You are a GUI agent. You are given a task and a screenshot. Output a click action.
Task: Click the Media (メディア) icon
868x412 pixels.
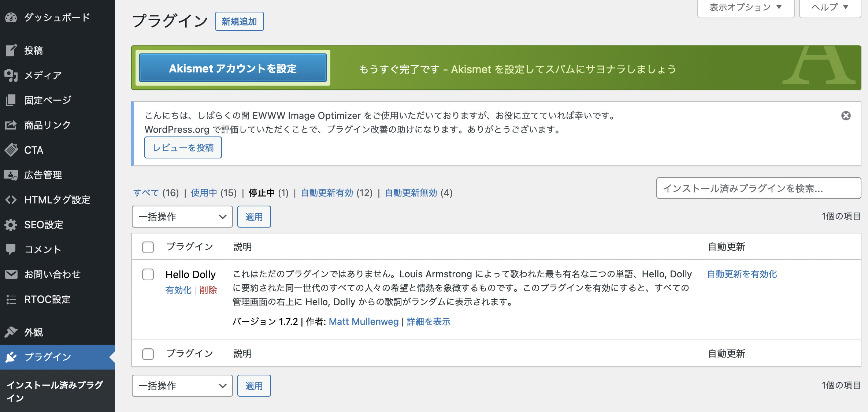click(11, 75)
